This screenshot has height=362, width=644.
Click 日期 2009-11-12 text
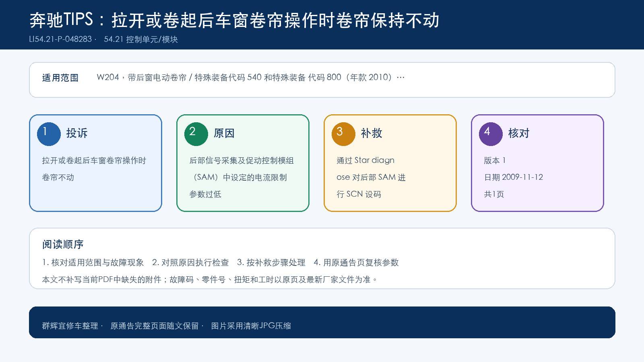click(513, 177)
